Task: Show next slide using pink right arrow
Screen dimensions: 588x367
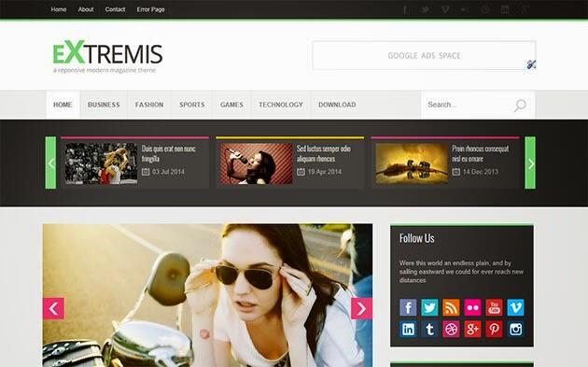Action: [361, 308]
